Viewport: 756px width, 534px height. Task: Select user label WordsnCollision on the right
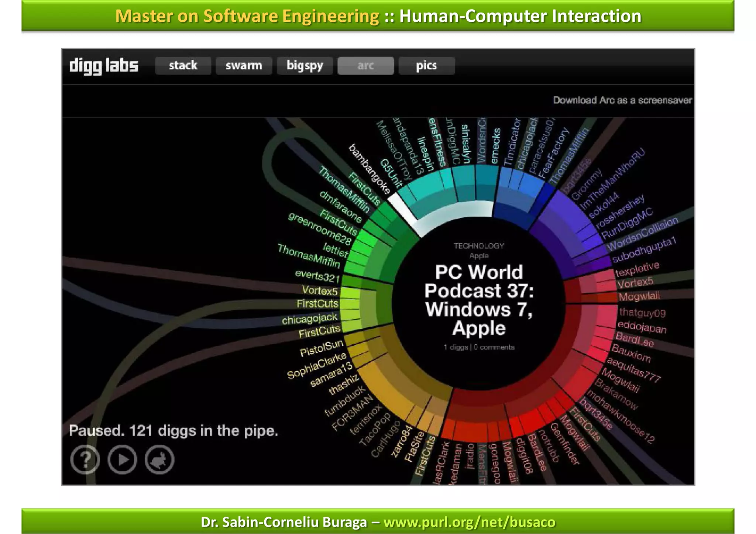pos(643,233)
